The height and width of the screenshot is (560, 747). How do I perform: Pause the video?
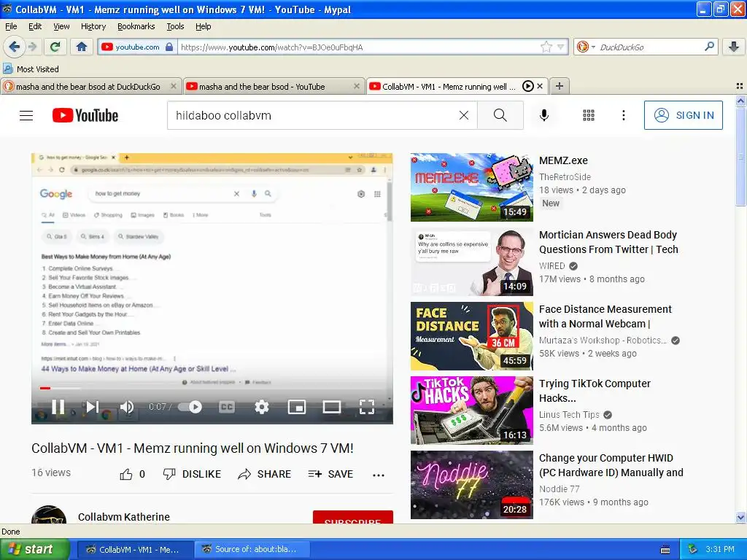tap(58, 407)
